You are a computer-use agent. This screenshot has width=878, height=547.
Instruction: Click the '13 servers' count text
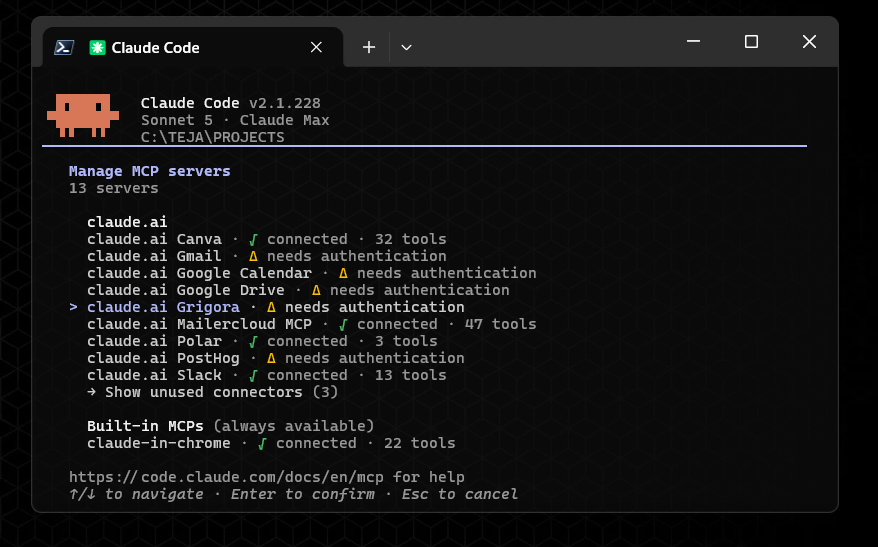pos(114,188)
